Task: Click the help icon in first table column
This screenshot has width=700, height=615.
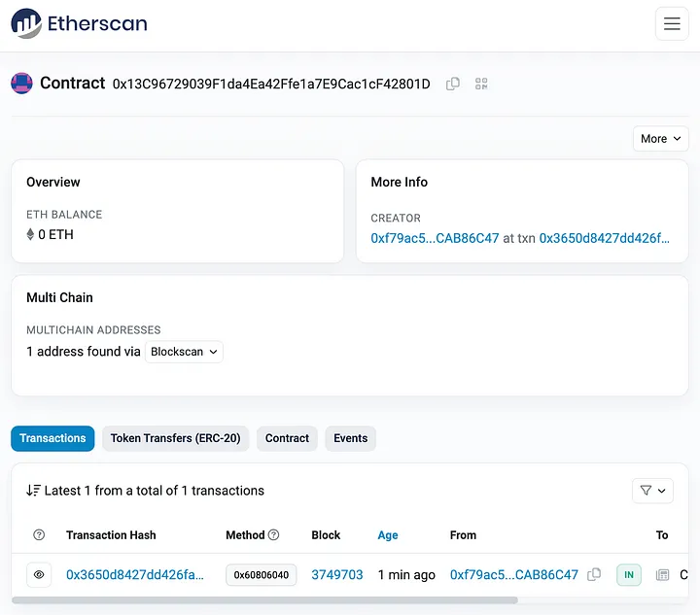Action: [x=39, y=535]
